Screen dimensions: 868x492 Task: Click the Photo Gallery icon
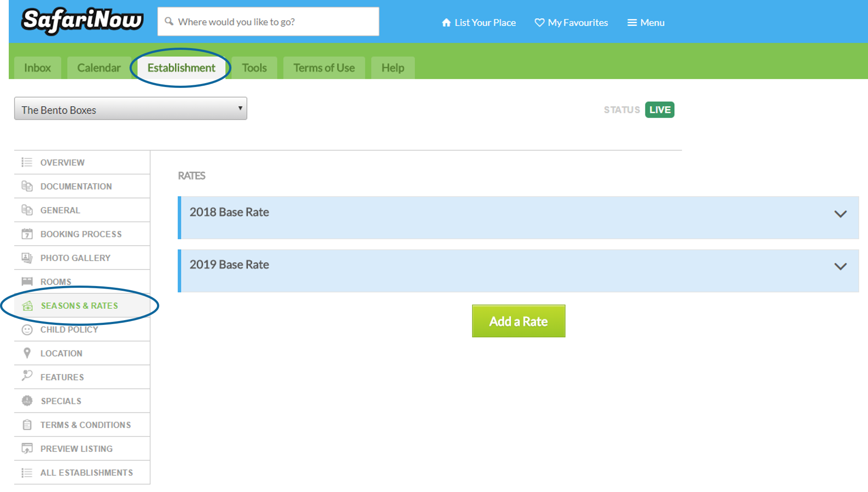(27, 258)
